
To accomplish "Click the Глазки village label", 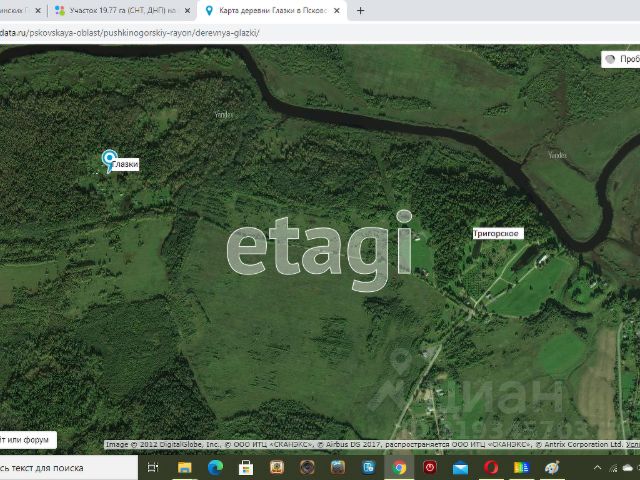I will tap(125, 164).
